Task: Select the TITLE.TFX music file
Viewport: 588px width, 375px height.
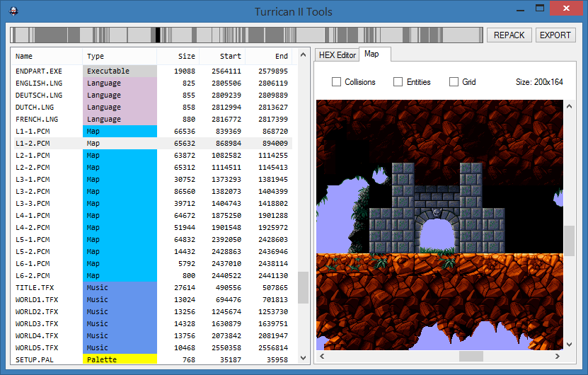Action: [x=151, y=288]
